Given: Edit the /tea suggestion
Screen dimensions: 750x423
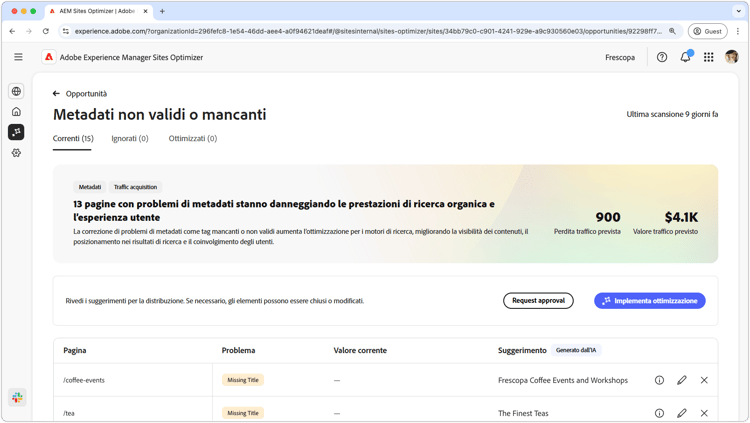Looking at the screenshot, I should [682, 413].
